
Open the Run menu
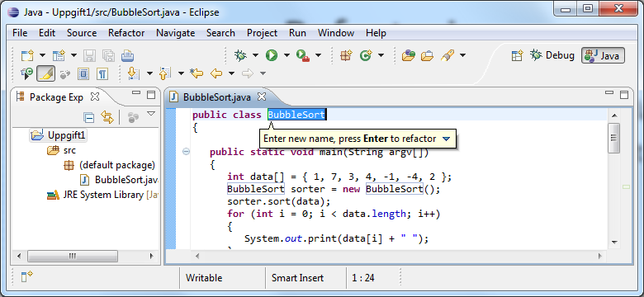coord(297,33)
